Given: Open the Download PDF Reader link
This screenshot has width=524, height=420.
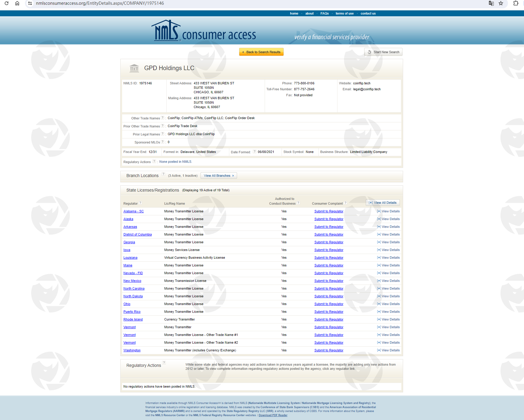Looking at the screenshot, I should 273,415.
